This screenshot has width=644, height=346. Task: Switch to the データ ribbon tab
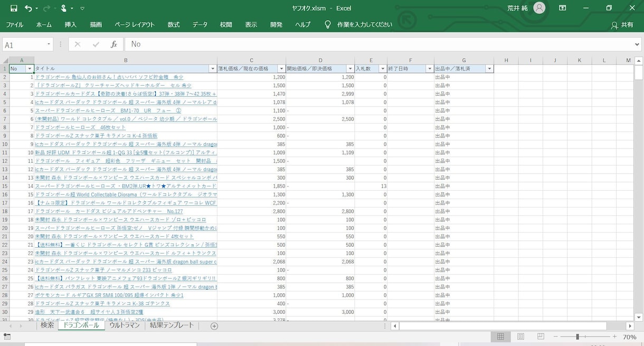[200, 25]
